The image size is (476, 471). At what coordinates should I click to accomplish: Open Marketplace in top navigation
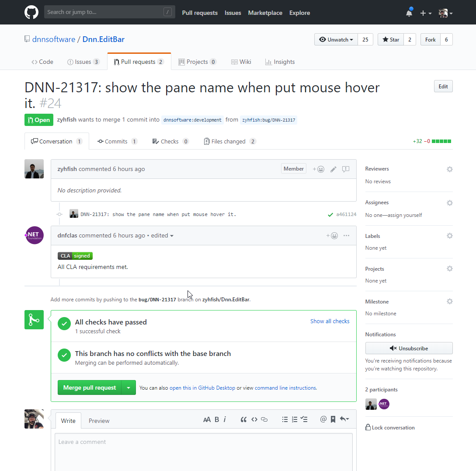(265, 13)
